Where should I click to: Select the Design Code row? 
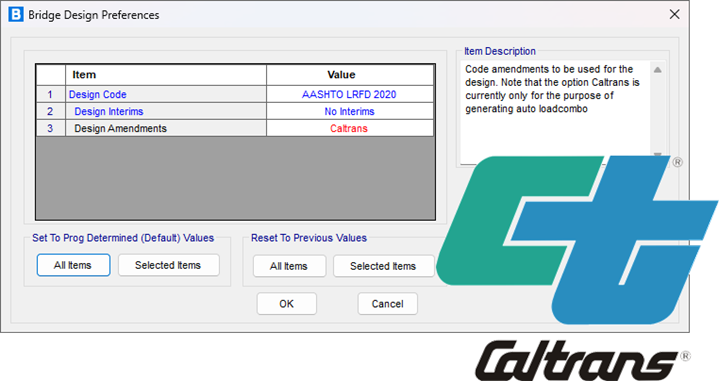[235, 94]
